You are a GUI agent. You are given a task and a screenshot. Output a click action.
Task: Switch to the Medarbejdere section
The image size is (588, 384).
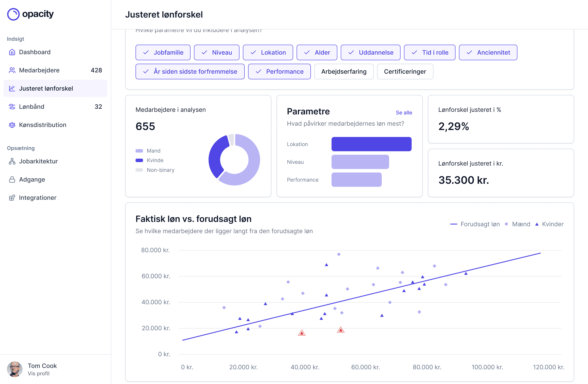coord(39,70)
